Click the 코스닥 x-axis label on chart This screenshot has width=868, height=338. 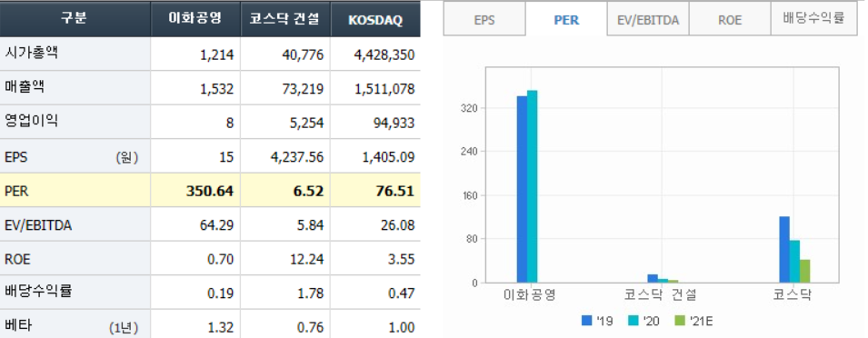coord(793,295)
